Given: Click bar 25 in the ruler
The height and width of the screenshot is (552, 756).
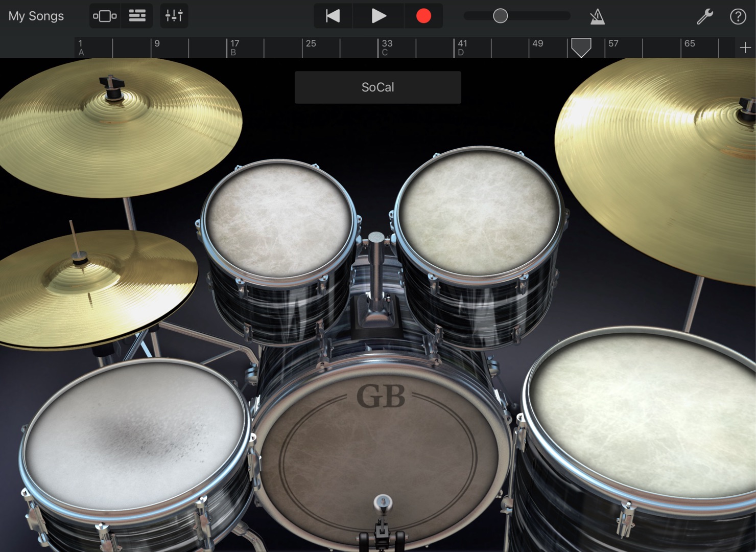Looking at the screenshot, I should tap(311, 44).
